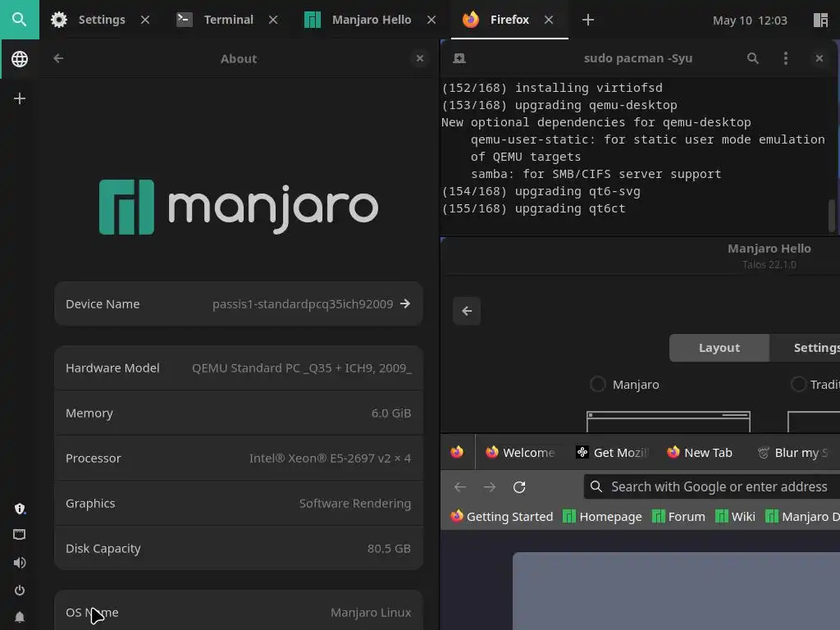Click the Manjaro layout preview thumbnail
Viewport: 840px width, 630px height.
pos(668,422)
